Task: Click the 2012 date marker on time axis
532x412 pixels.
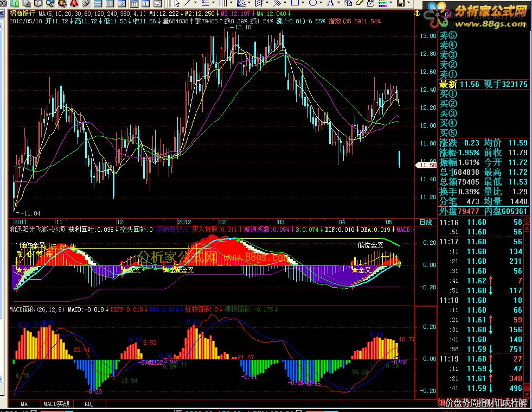Action: point(184,222)
